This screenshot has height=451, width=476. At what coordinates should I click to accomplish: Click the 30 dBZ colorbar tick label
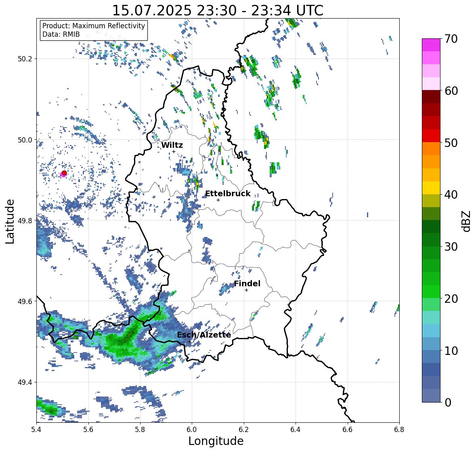(x=451, y=246)
